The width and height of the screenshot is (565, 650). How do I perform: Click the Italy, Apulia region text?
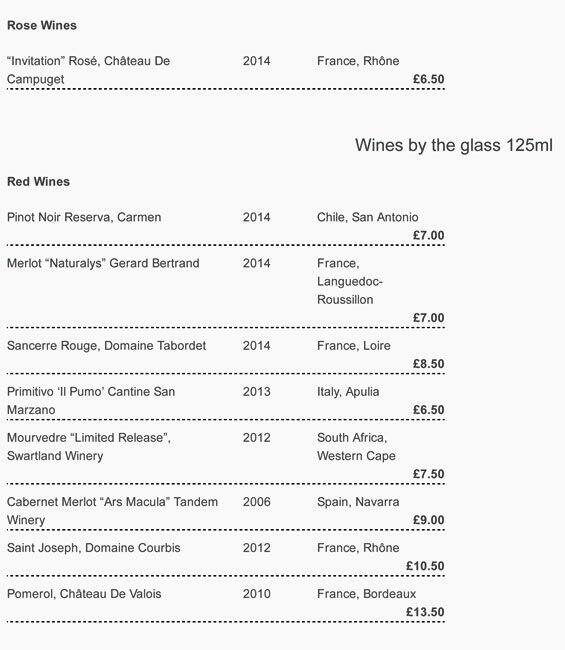pos(348,392)
